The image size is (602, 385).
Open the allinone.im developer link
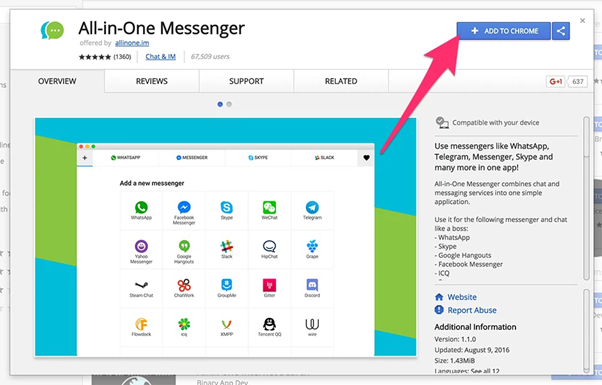point(132,43)
